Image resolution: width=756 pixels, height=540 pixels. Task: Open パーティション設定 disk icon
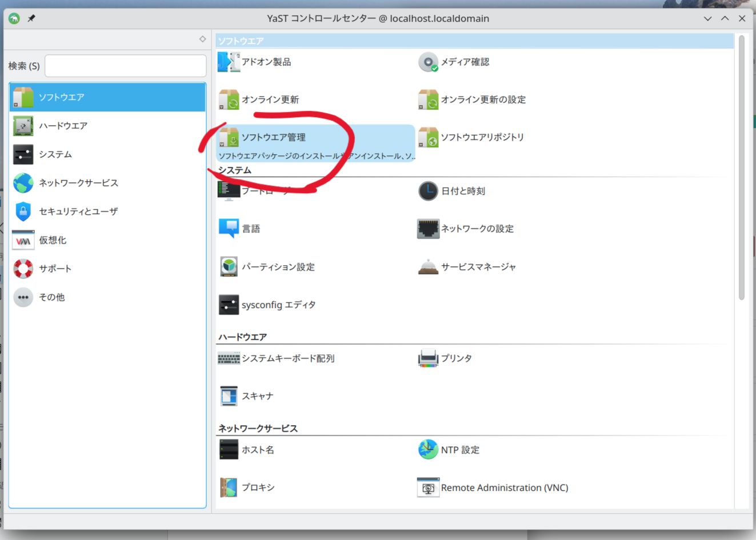pyautogui.click(x=229, y=267)
